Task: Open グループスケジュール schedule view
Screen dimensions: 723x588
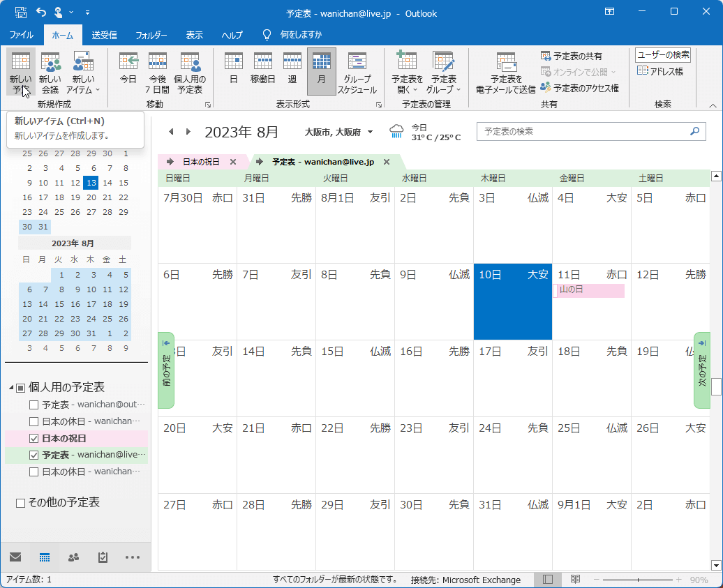Action: 357,72
